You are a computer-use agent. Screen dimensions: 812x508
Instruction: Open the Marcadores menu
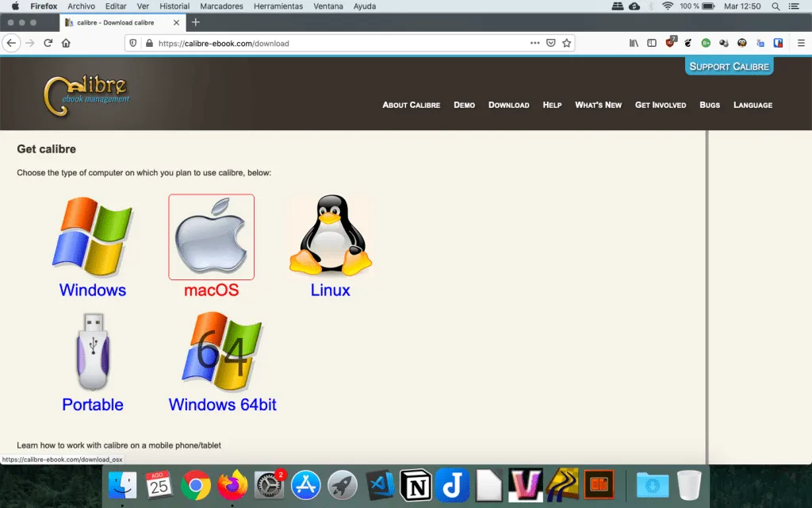tap(222, 6)
